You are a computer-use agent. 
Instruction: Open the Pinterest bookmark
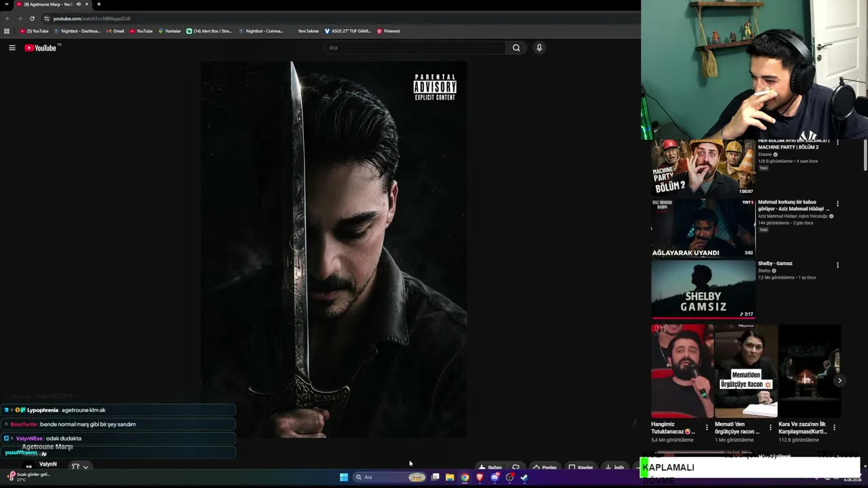click(x=389, y=31)
